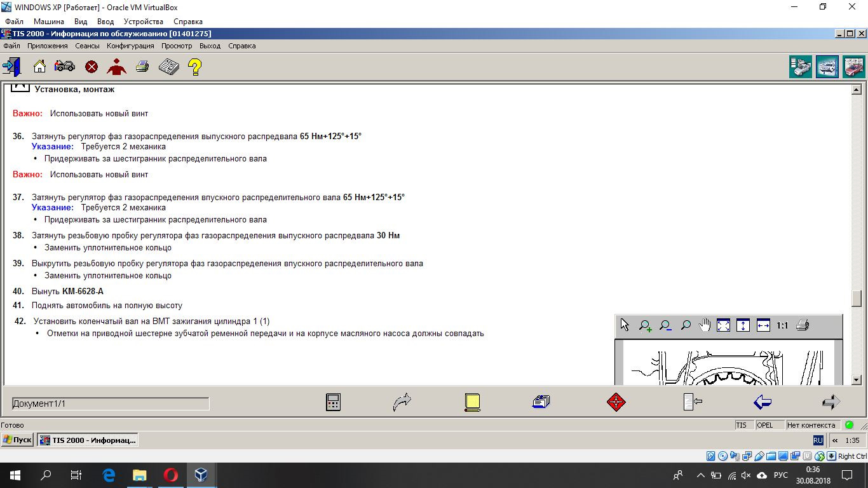
Task: Go forward with grey right arrow
Action: point(831,402)
